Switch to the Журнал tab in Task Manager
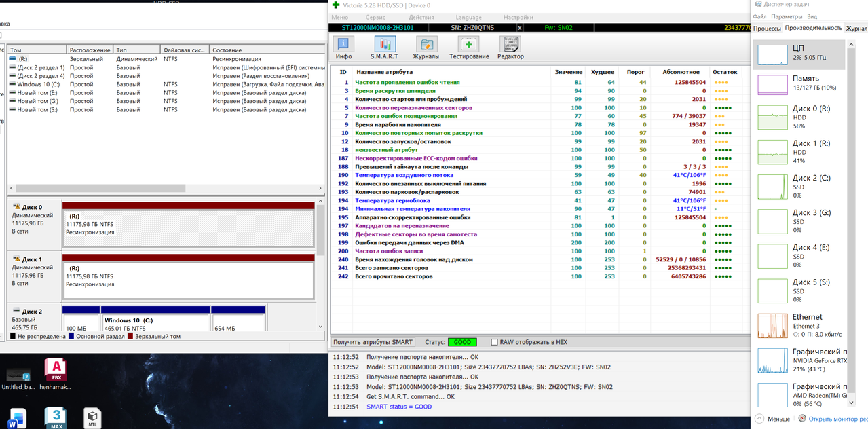Screen dimensions: 868x429 [856, 29]
